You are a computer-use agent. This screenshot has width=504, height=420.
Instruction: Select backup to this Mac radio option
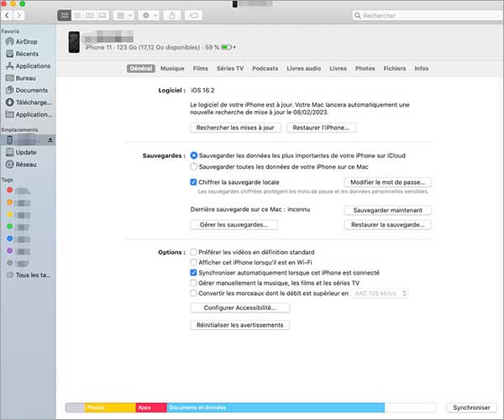[194, 167]
